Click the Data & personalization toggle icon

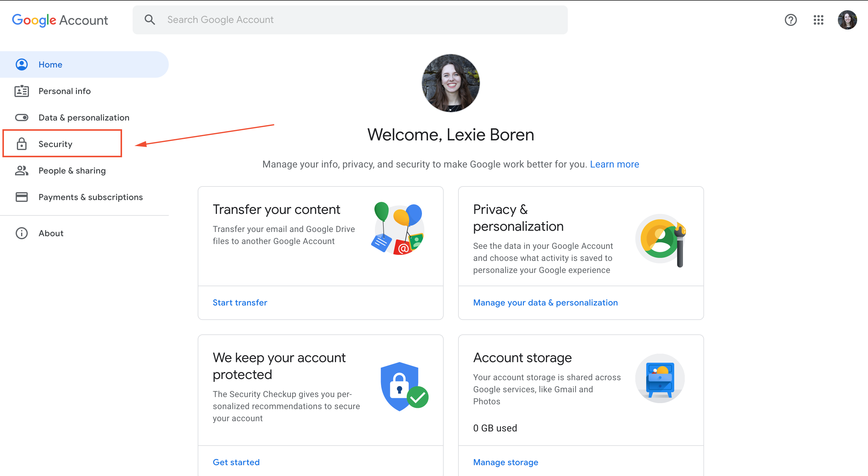click(x=22, y=117)
